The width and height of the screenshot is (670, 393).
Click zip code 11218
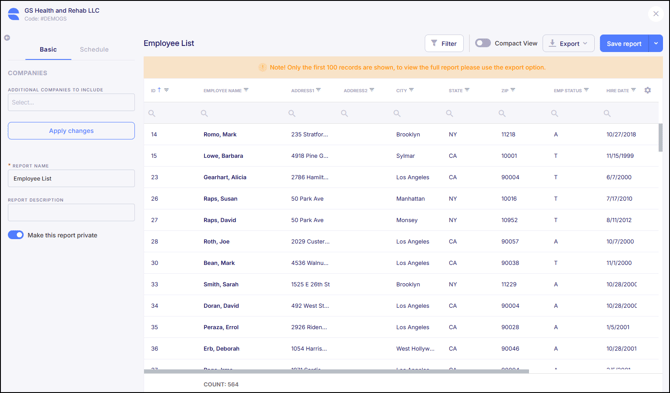click(x=508, y=135)
